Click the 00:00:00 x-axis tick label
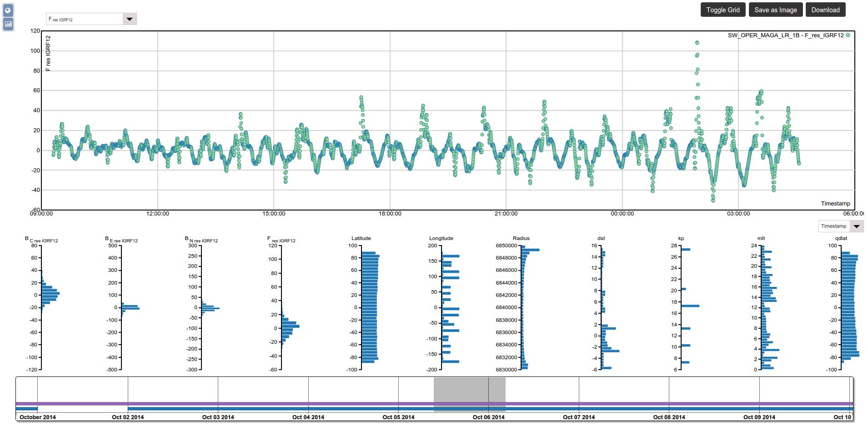This screenshot has height=426, width=868. tap(622, 214)
